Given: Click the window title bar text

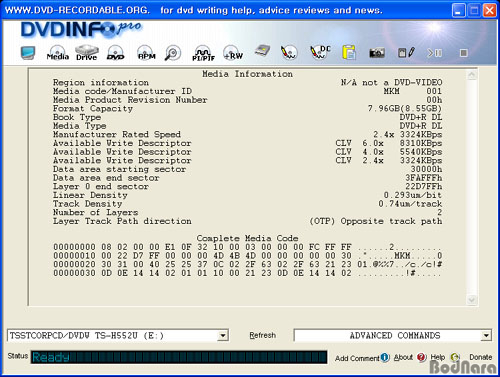Looking at the screenshot, I should [194, 10].
